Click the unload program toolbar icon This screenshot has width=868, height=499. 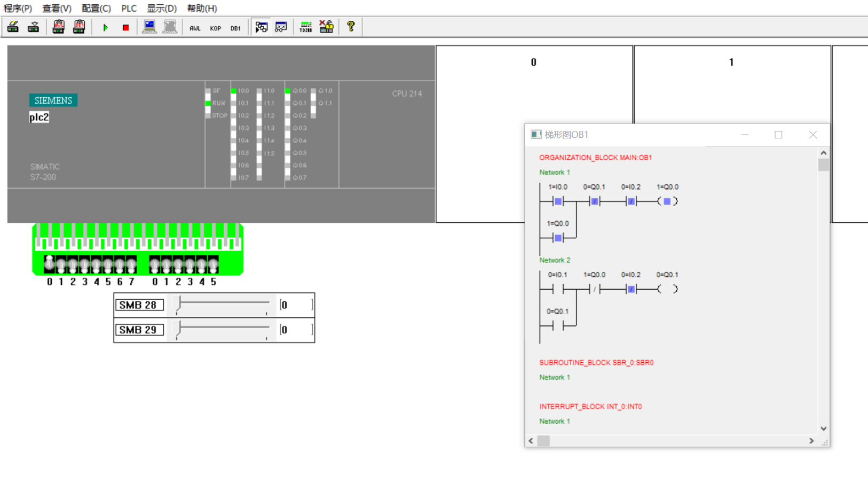click(x=33, y=27)
